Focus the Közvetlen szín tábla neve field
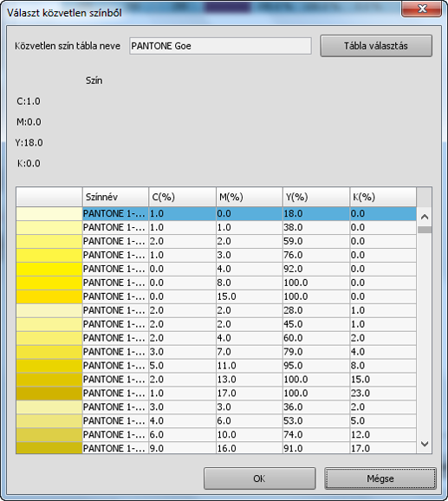This screenshot has width=448, height=501. [220, 46]
